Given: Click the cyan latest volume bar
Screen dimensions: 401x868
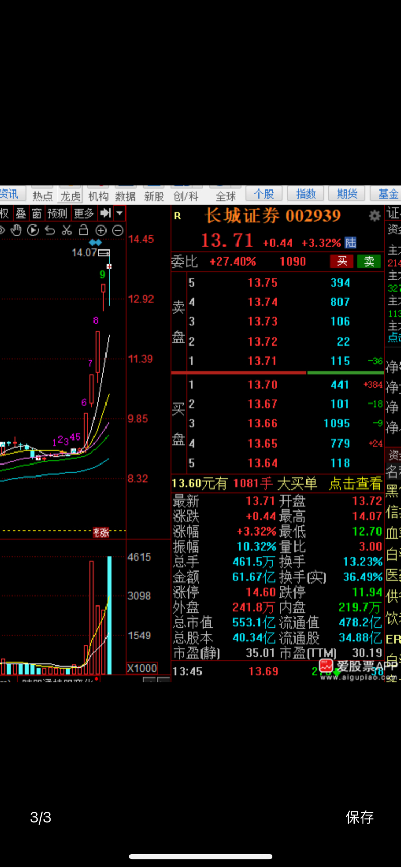Looking at the screenshot, I should click(109, 615).
